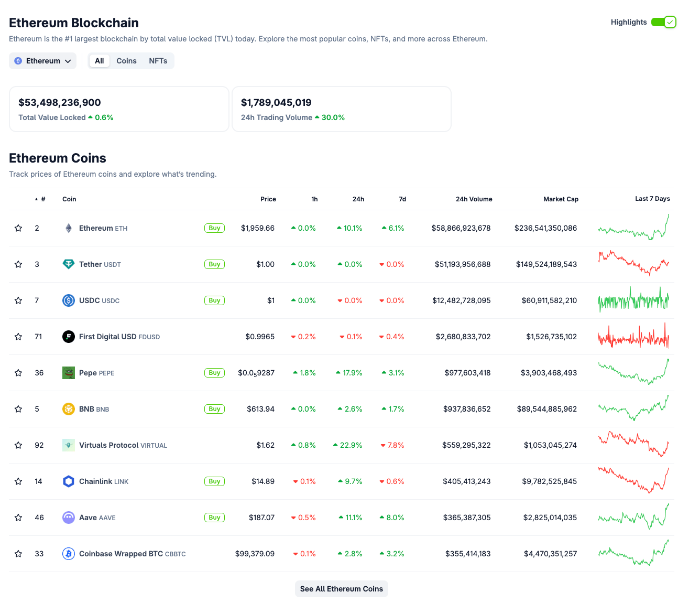The height and width of the screenshot is (603, 700).
Task: Click the Chainlink hexagon logo
Action: click(x=69, y=481)
